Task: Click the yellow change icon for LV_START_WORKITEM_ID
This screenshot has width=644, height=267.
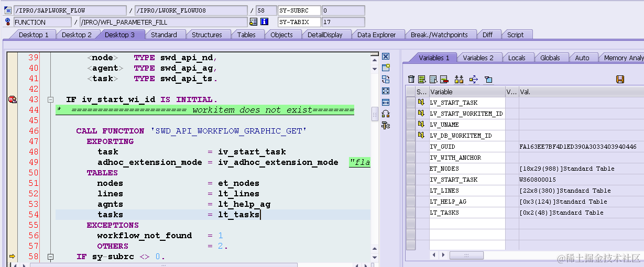Action: 421,114
